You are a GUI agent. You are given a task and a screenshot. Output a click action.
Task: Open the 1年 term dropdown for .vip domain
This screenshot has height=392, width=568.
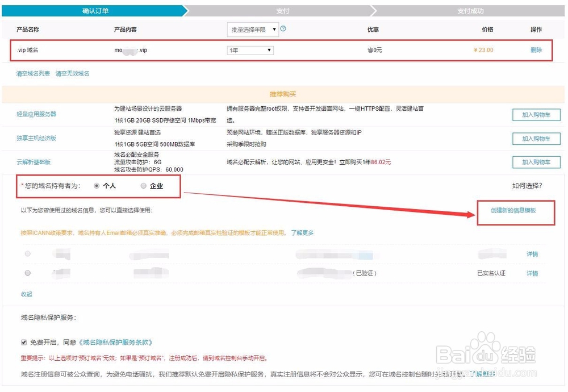point(250,50)
